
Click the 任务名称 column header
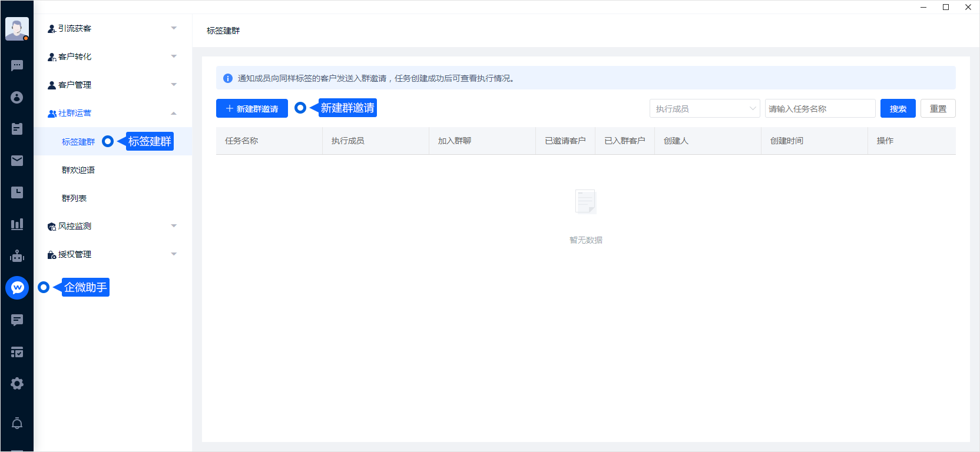coord(269,141)
